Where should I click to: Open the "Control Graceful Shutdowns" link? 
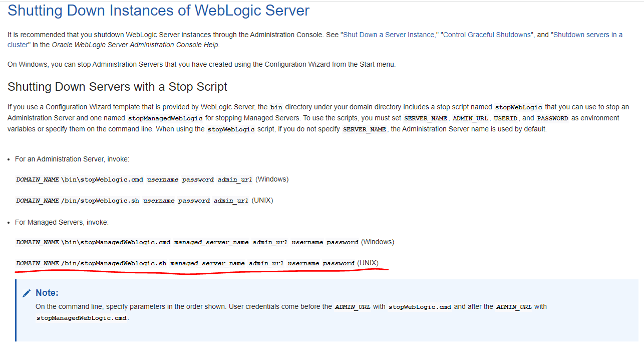(x=487, y=35)
